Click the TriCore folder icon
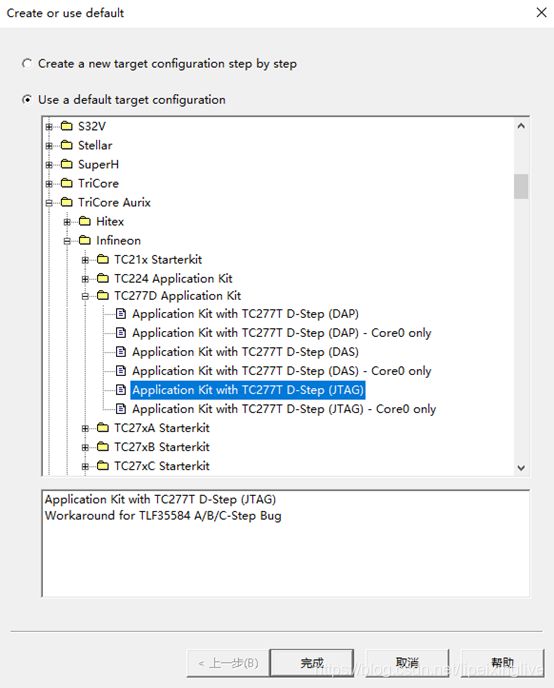554x688 pixels. pyautogui.click(x=67, y=183)
